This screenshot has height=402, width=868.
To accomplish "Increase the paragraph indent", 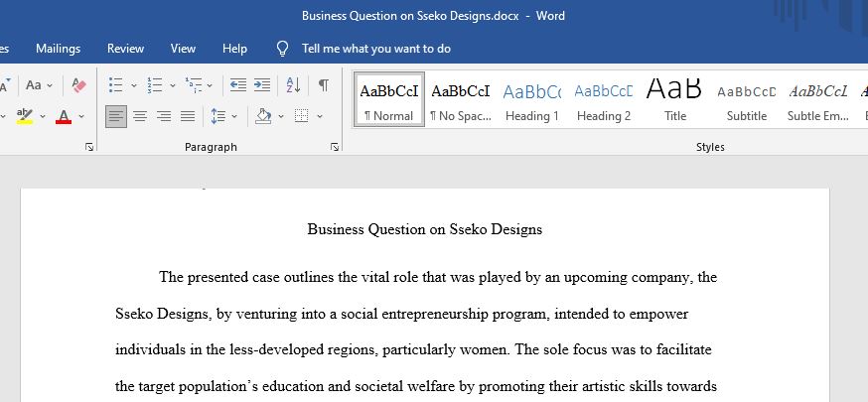I will click(x=262, y=85).
